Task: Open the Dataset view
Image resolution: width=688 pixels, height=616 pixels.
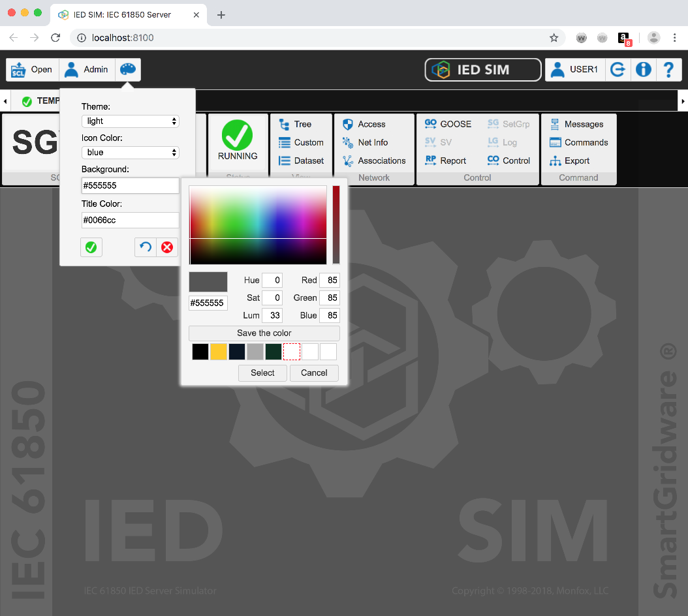Action: 301,161
